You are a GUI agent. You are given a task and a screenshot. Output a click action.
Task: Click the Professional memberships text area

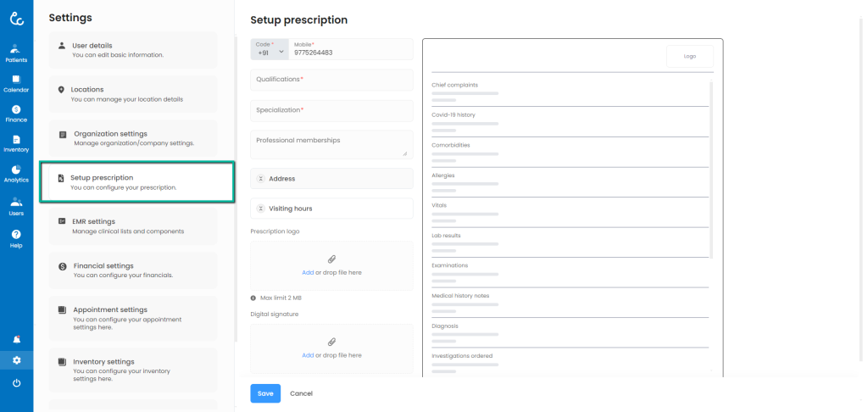point(331,143)
